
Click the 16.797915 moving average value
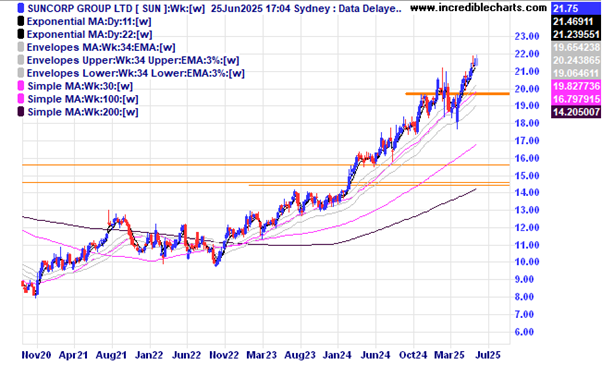coord(576,99)
